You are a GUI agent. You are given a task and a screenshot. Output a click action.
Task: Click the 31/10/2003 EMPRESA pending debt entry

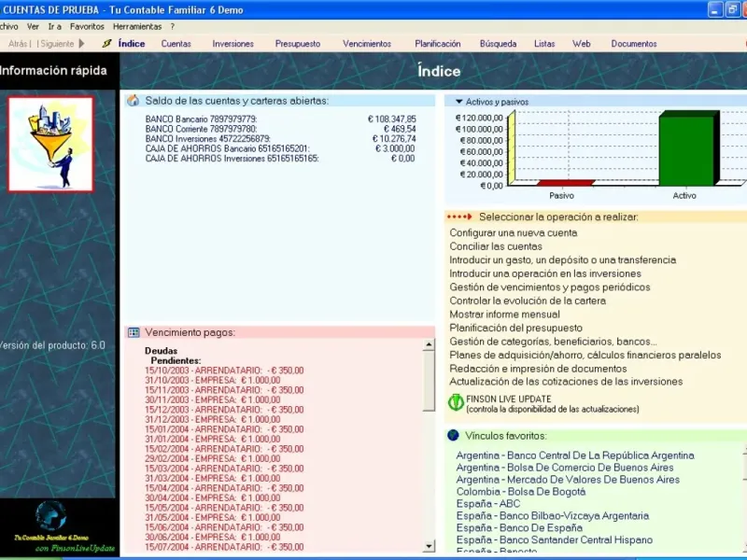(x=213, y=380)
